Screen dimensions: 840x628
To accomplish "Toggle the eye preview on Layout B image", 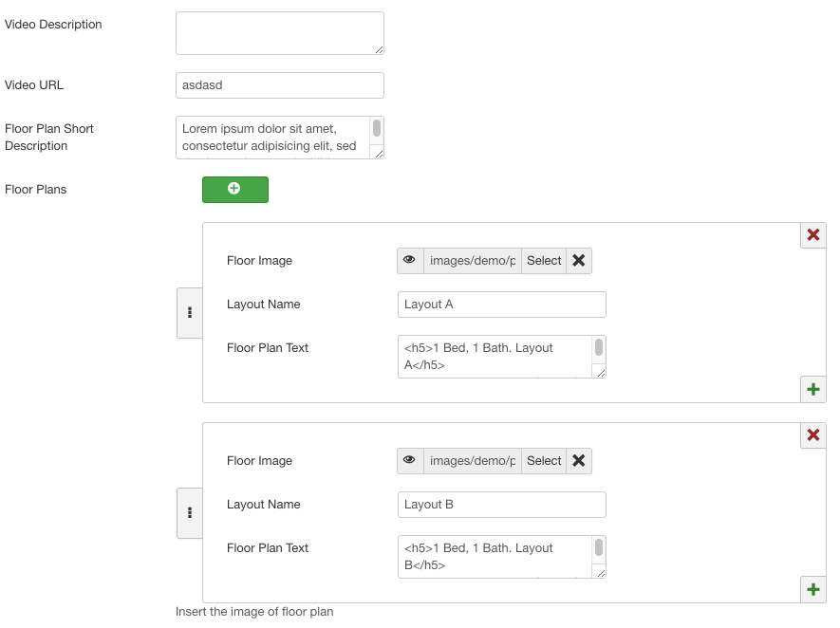I will pyautogui.click(x=409, y=460).
